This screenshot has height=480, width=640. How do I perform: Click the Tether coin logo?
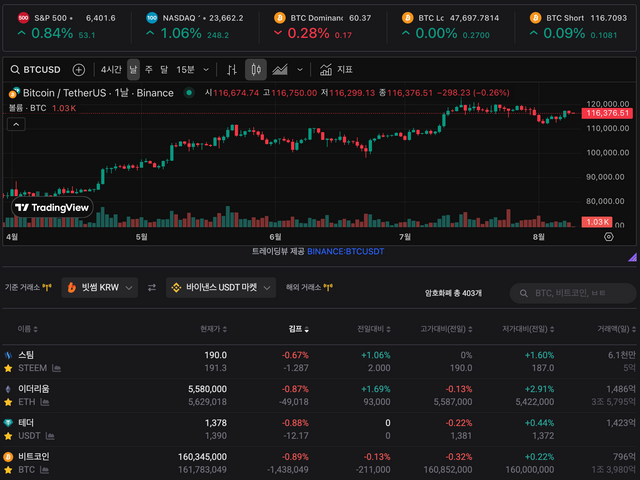pyautogui.click(x=8, y=423)
